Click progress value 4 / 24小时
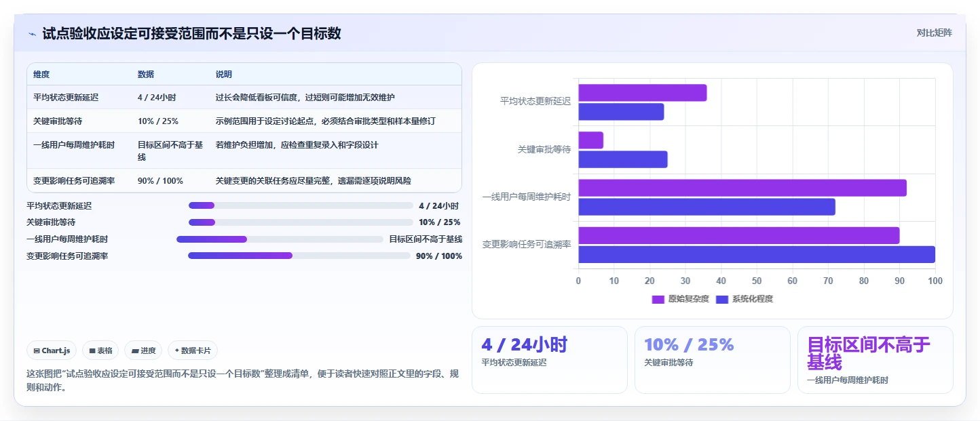Viewport: 980px width, 421px height. (x=438, y=205)
